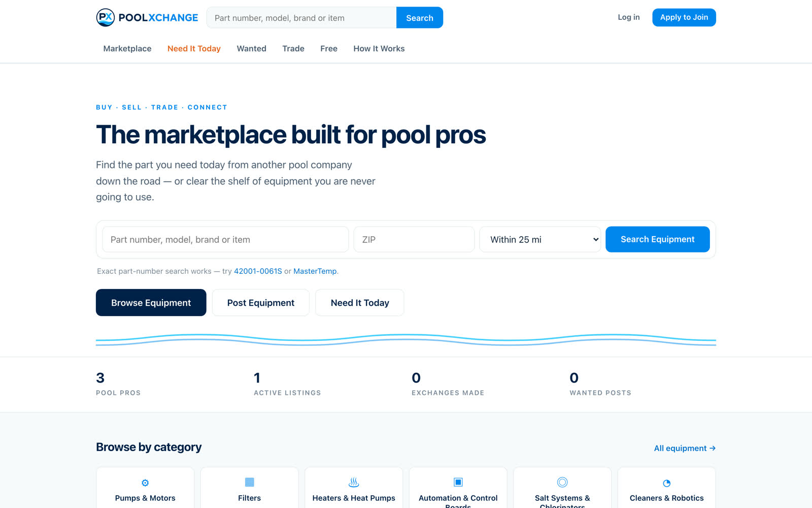The height and width of the screenshot is (508, 812).
Task: Open the Within 25 mi distance dropdown
Action: tap(540, 239)
